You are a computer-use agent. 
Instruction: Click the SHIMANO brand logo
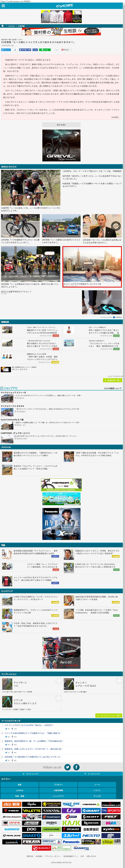(12, 829)
